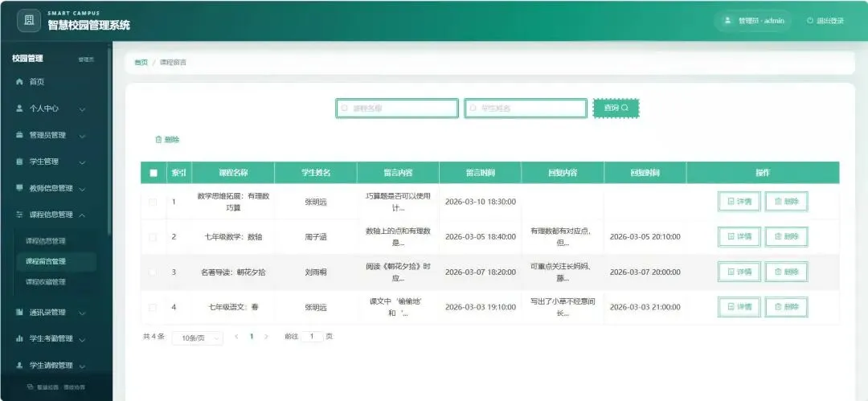868x401 pixels.
Task: Click the details icon in 张明远 row 1
Action: tap(731, 202)
